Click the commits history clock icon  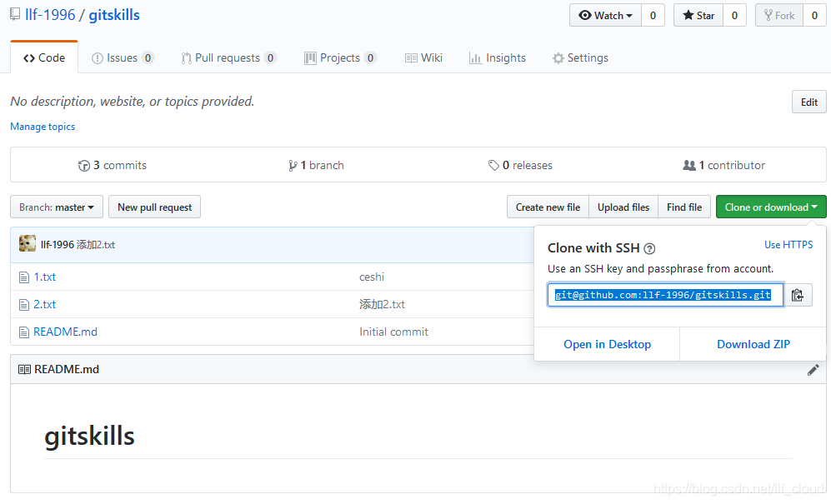tap(83, 166)
